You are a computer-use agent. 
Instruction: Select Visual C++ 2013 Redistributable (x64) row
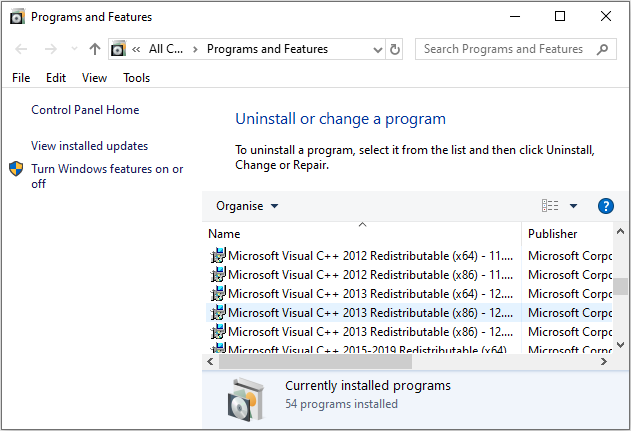(x=409, y=294)
